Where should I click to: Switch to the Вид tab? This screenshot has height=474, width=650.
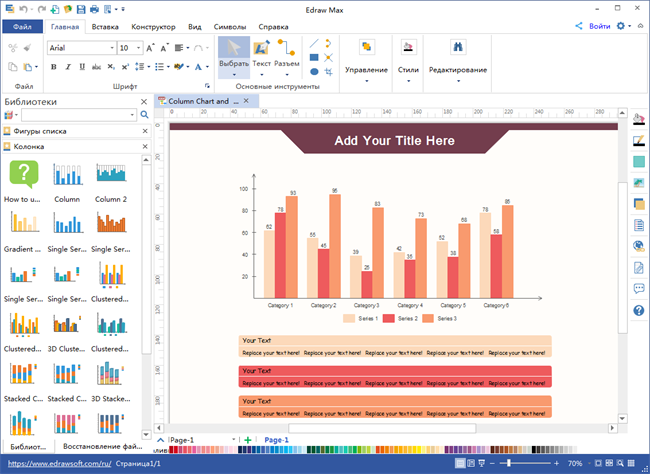(194, 27)
